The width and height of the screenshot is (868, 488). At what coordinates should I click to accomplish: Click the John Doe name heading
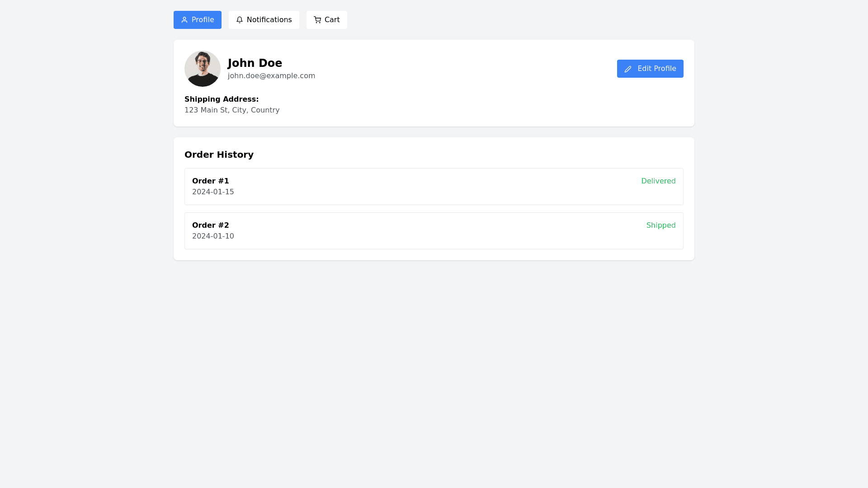tap(255, 63)
